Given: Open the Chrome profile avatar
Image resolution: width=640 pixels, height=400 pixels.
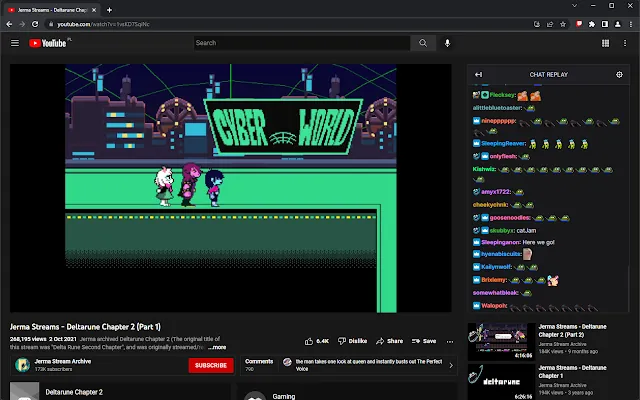Looking at the screenshot, I should [x=618, y=24].
